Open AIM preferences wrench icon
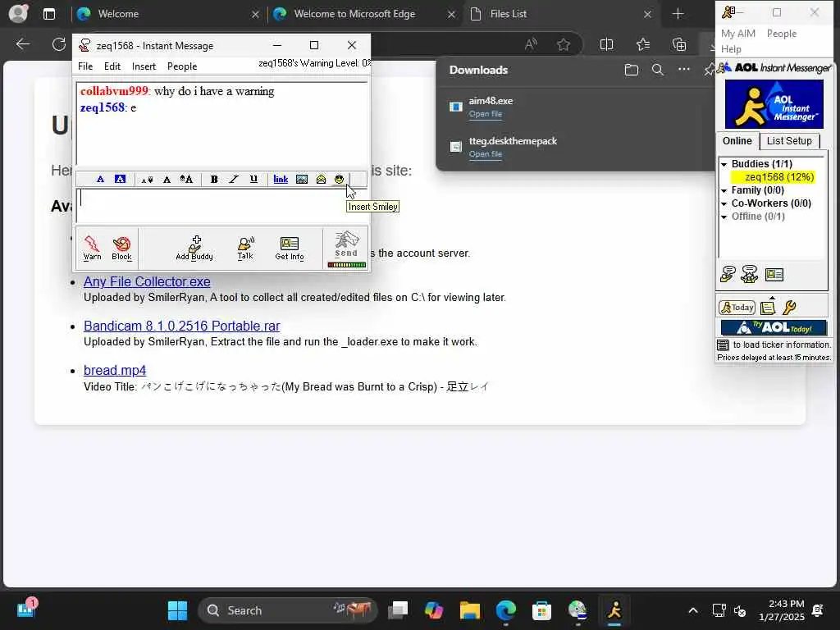The image size is (840, 630). point(789,308)
